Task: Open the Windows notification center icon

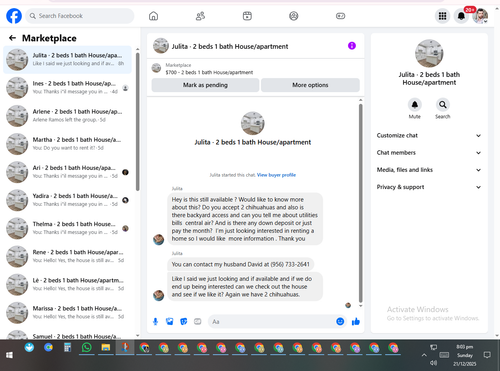Action: 487,355
